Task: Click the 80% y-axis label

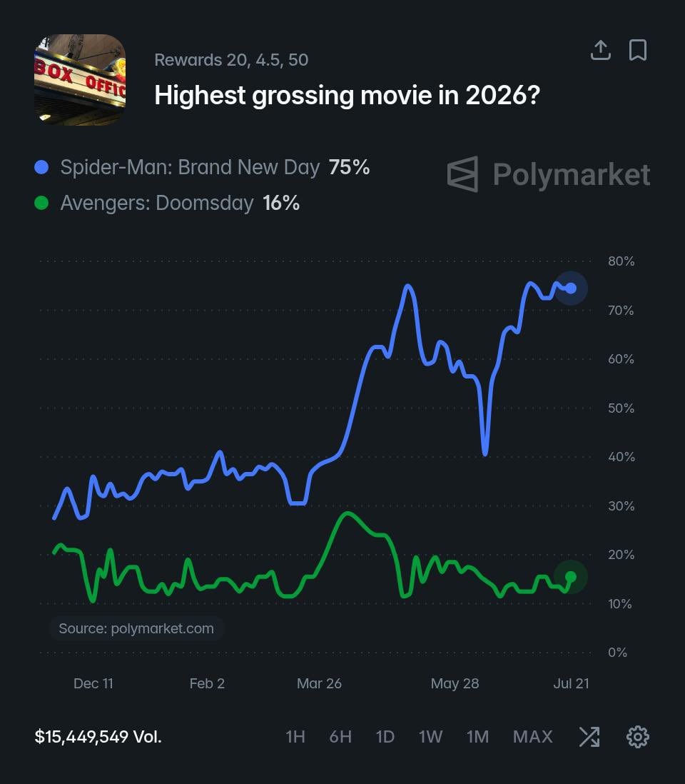Action: point(621,261)
